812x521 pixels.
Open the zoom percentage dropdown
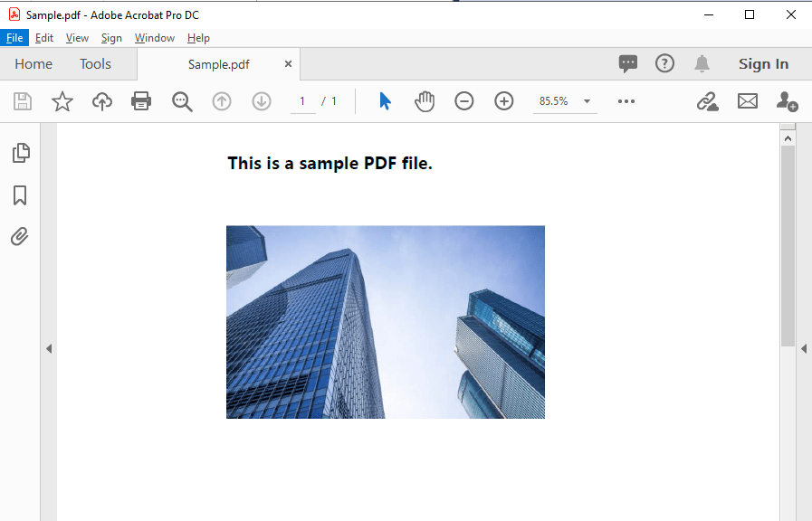click(587, 101)
